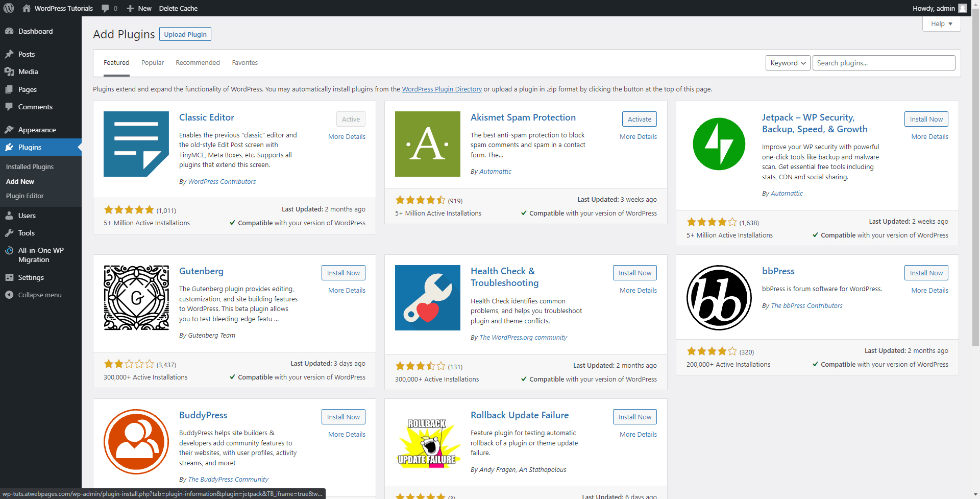Open Tools wrench icon in sidebar
This screenshot has height=499, width=980.
[9, 233]
